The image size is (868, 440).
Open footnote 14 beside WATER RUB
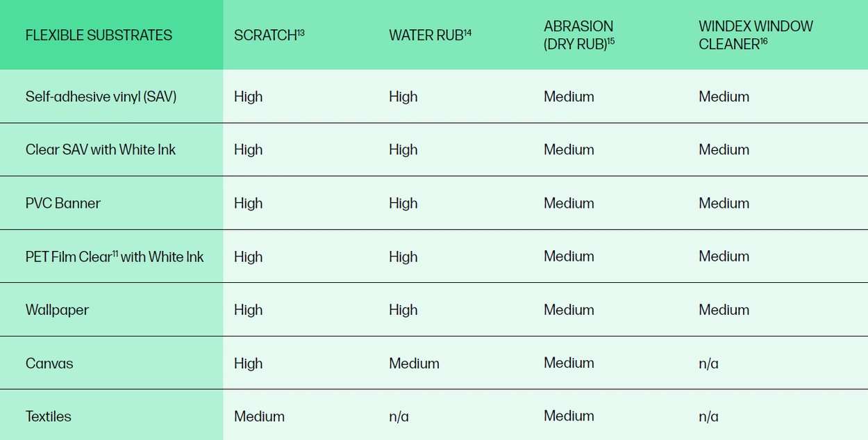(x=467, y=32)
